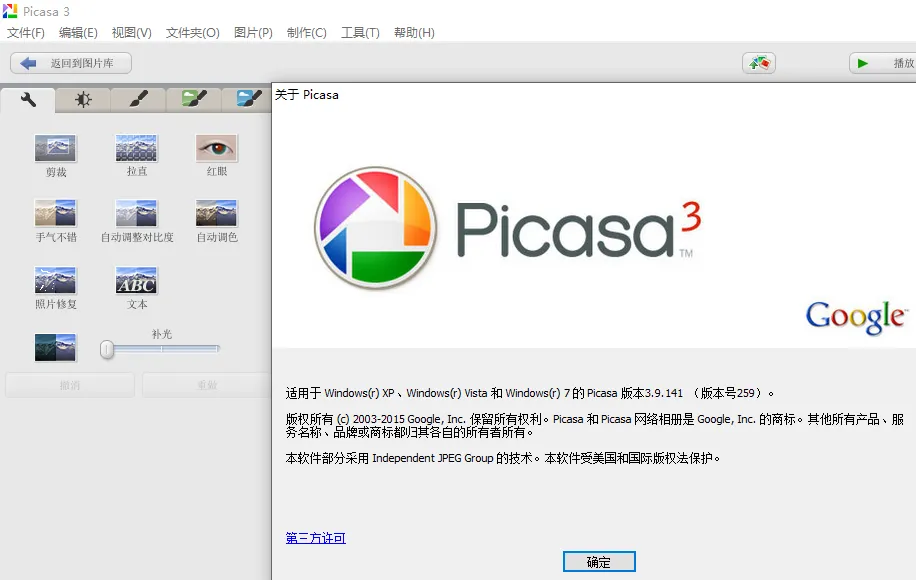Click the Google logo in the About dialog
The image size is (916, 580).
(856, 317)
